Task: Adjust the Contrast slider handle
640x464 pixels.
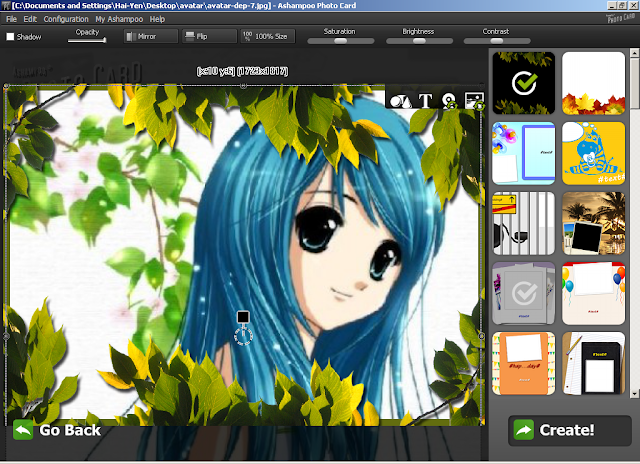Action: (497, 41)
